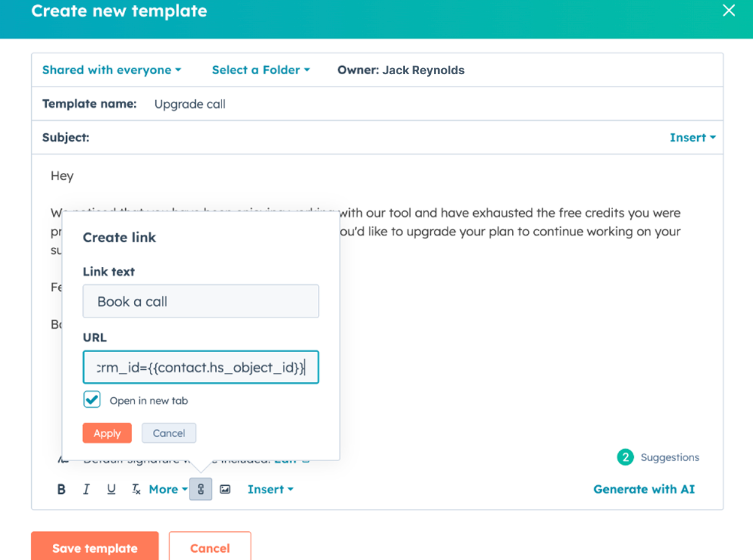Launch Generate with AI

pyautogui.click(x=644, y=489)
